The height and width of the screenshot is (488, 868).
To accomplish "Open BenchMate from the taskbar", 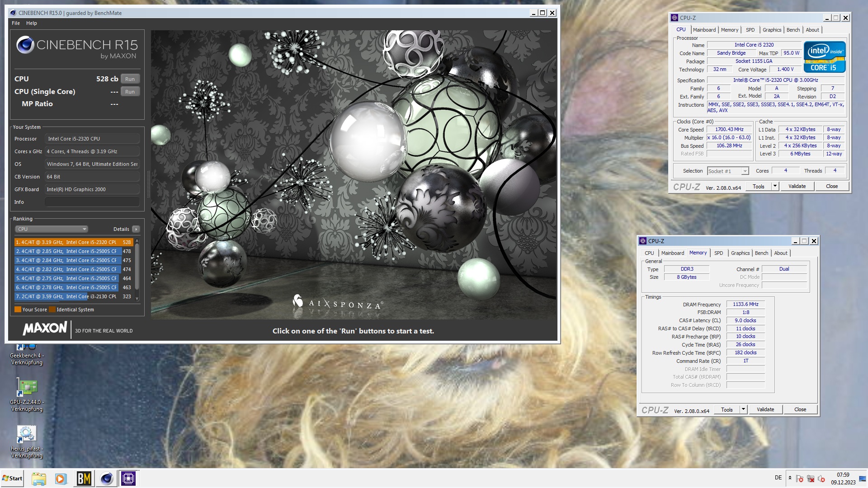I will point(84,479).
